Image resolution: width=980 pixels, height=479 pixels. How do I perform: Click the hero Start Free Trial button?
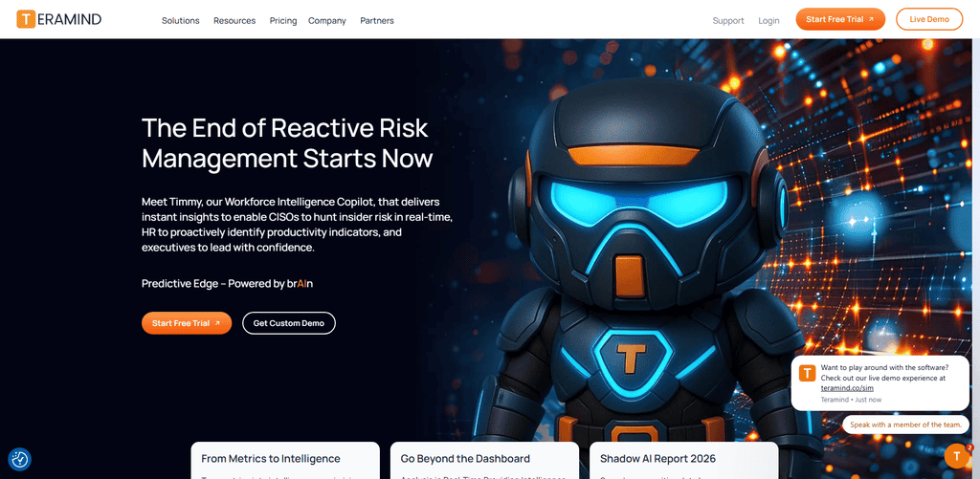coord(187,323)
